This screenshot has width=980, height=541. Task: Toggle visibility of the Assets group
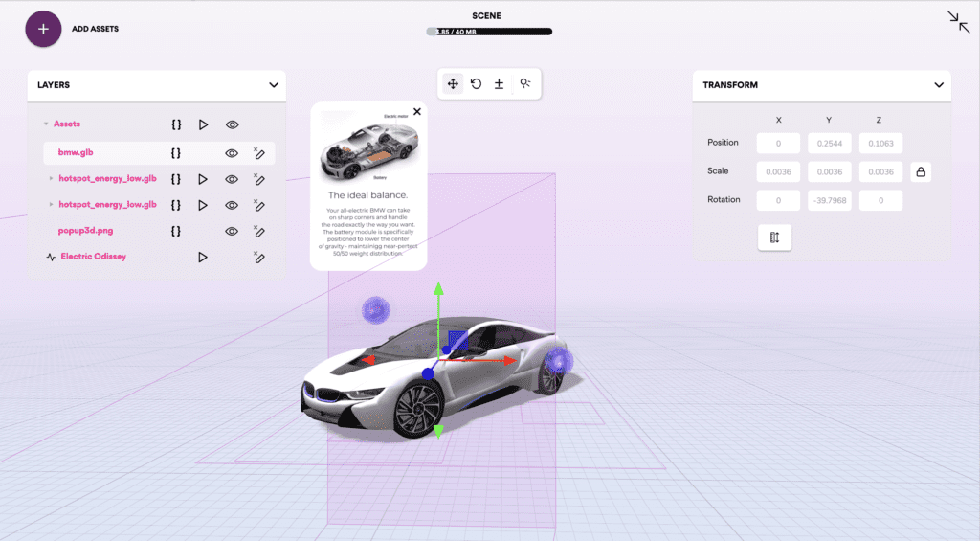(x=232, y=124)
